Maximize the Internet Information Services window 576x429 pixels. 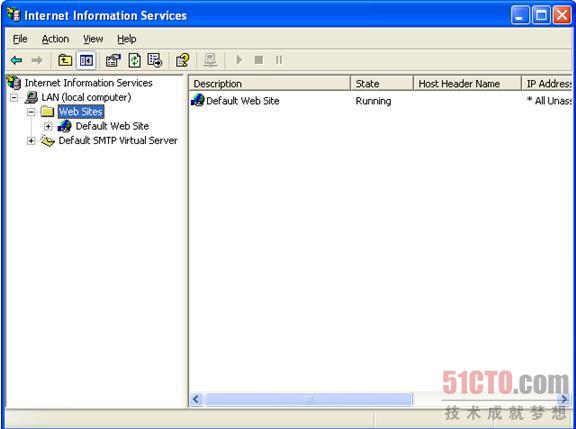(x=541, y=15)
